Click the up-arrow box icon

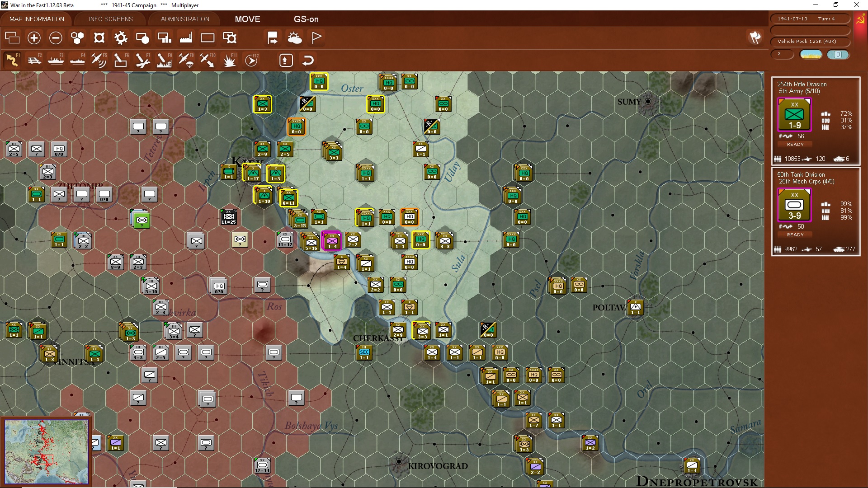coord(286,60)
